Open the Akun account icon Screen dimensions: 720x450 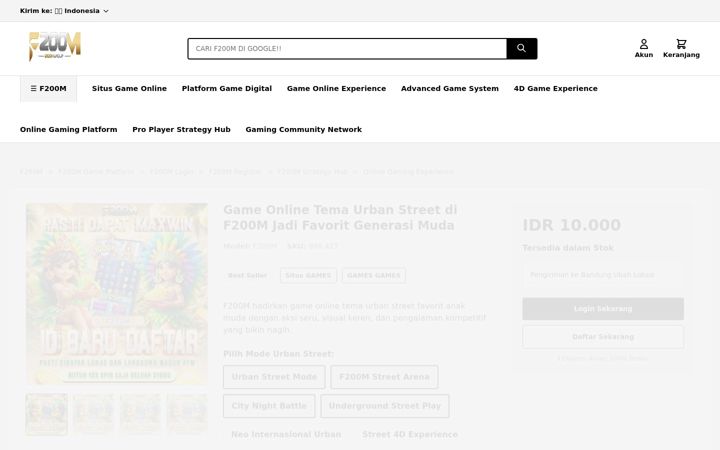(x=644, y=48)
